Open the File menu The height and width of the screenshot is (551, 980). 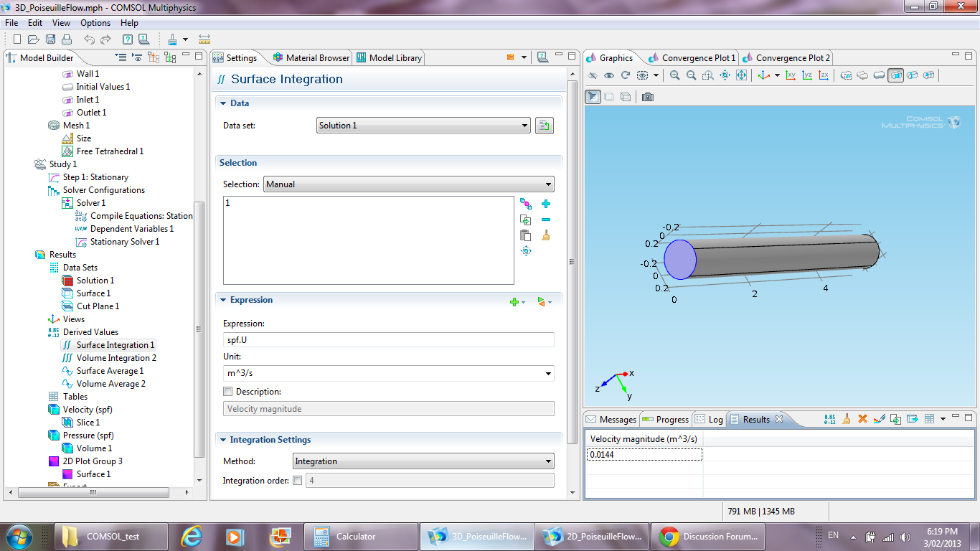click(x=11, y=23)
